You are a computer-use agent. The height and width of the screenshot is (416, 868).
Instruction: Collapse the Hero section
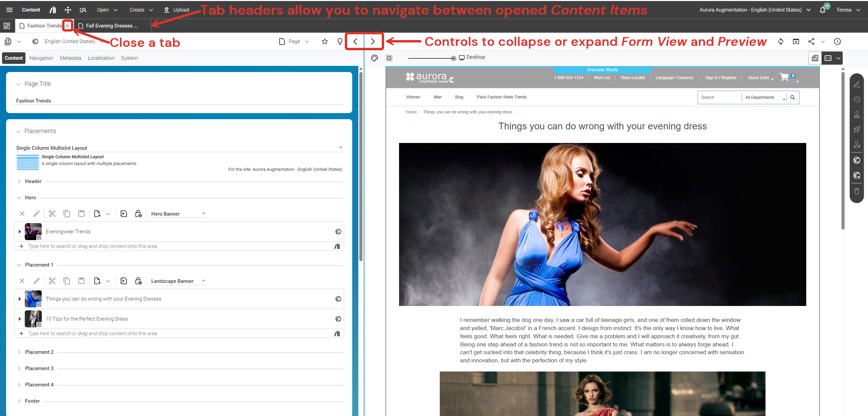(x=19, y=197)
